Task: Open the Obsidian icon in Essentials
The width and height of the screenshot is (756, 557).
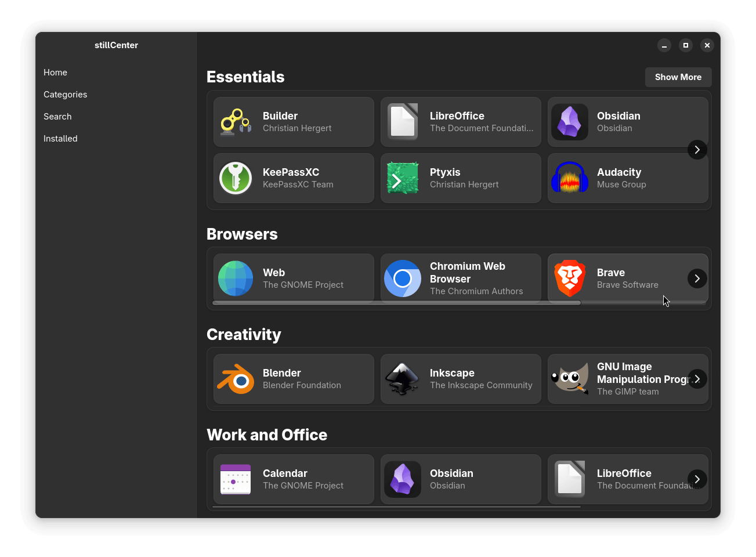Action: (x=570, y=122)
